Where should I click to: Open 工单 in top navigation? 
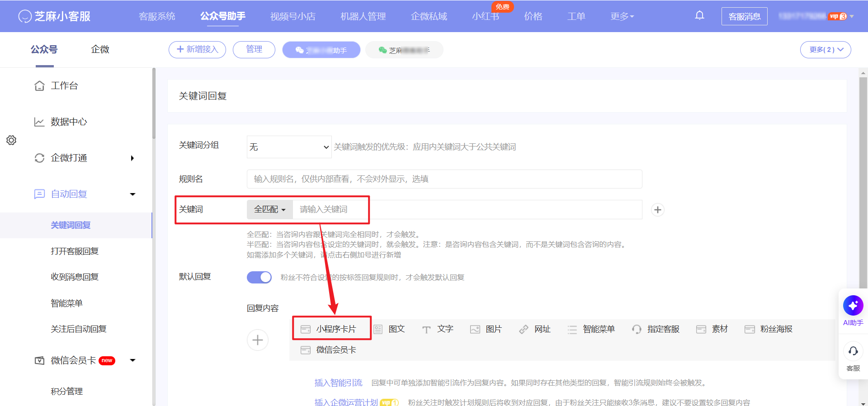(x=576, y=16)
